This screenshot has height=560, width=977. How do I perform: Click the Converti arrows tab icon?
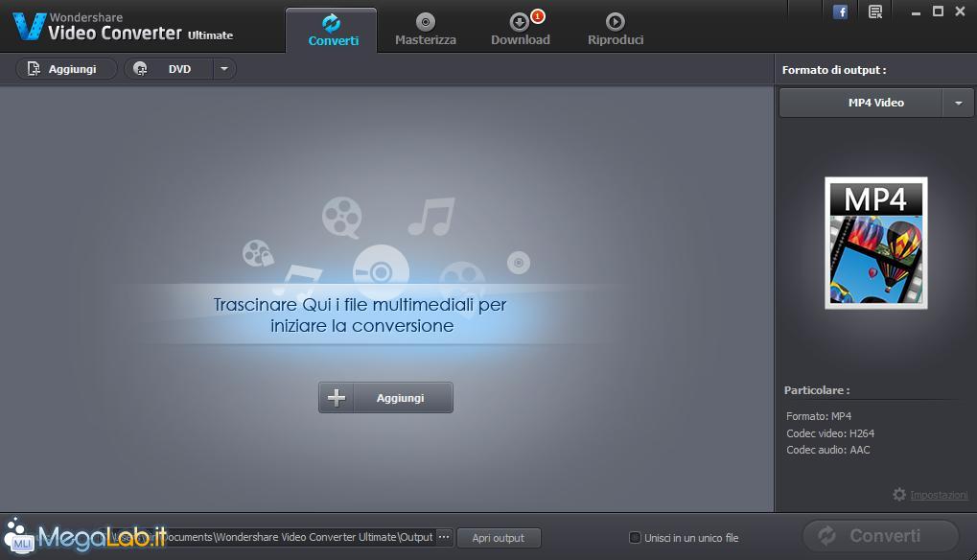click(x=332, y=23)
